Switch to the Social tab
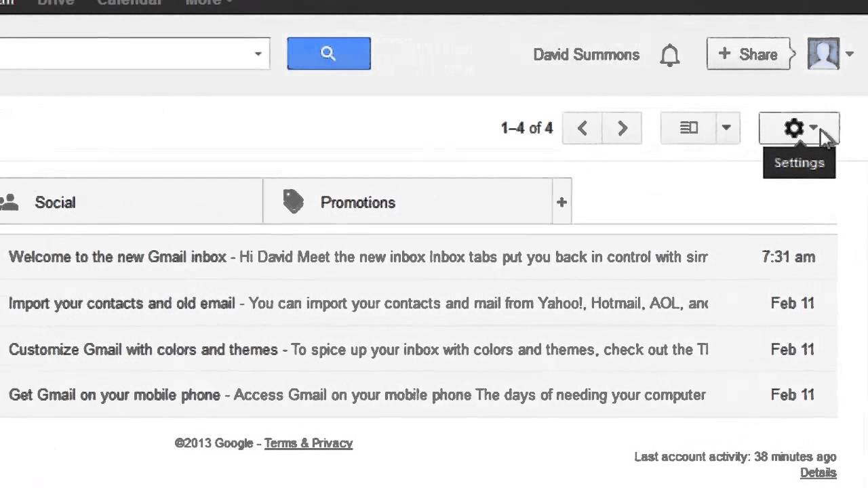 (55, 203)
